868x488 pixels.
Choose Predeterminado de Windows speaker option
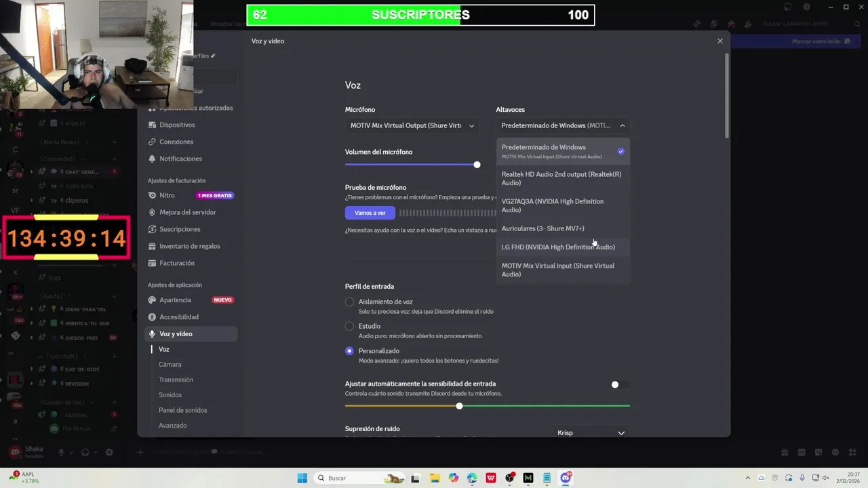coord(563,151)
